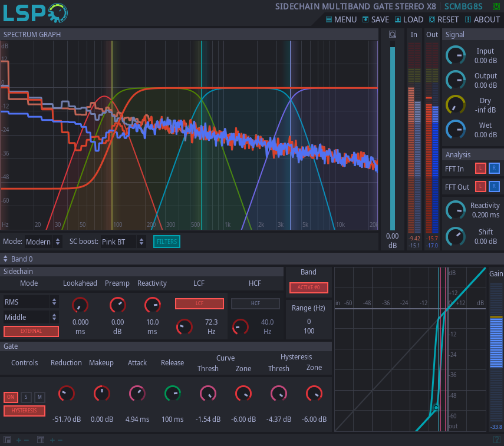504x446 pixels.
Task: Click SAVE in the top bar
Action: (375, 19)
